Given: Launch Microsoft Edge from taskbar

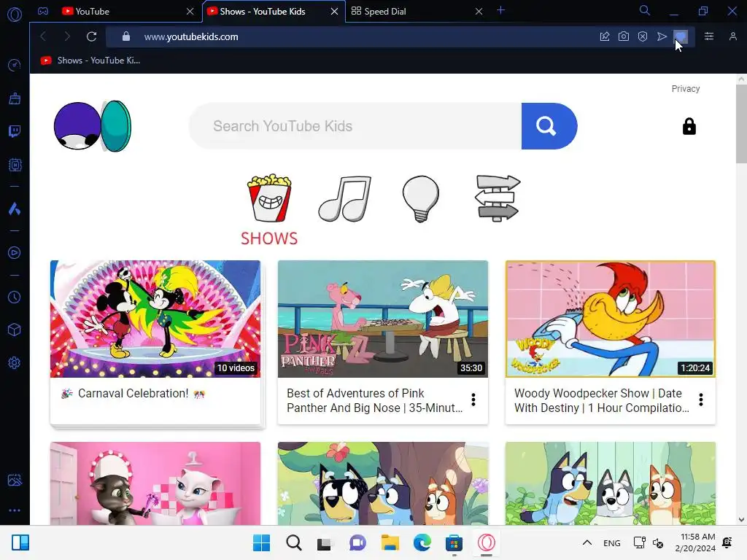Looking at the screenshot, I should (422, 542).
